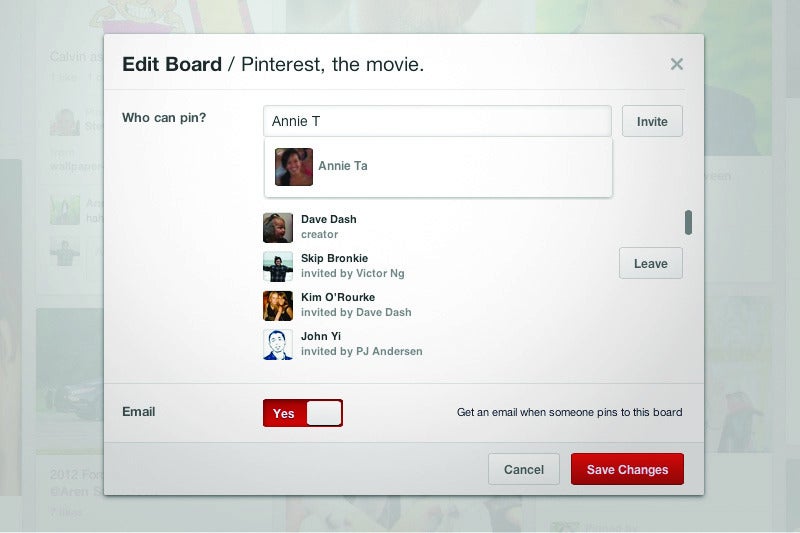This screenshot has height=533, width=800.
Task: Select Annie Ta suggestion from dropdown
Action: pos(438,167)
